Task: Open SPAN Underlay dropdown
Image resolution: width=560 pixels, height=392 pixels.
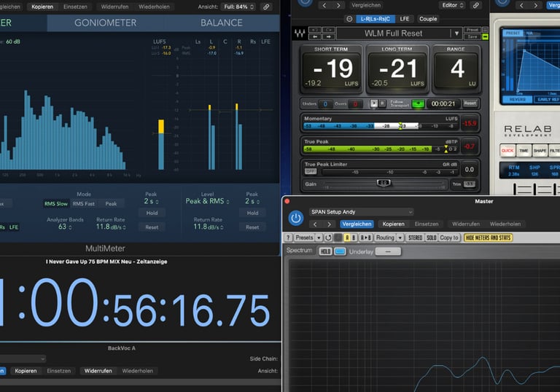Action: tap(388, 251)
